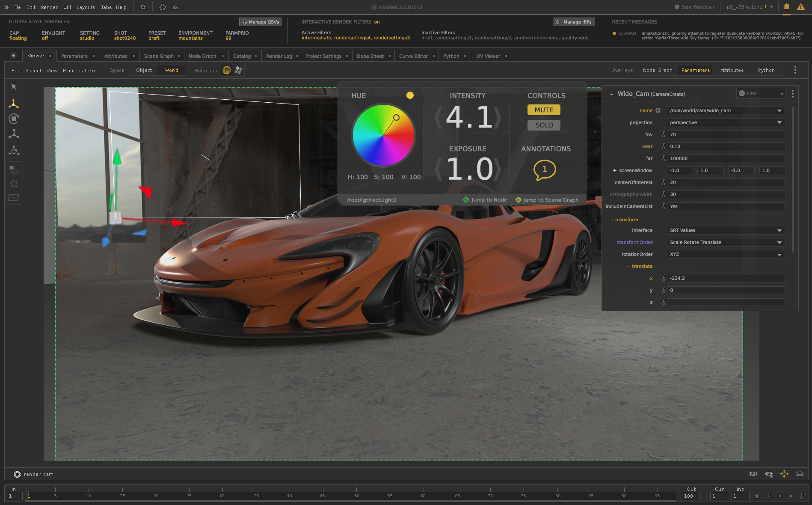Jump to the next keyframe
The image size is (812, 505).
pyautogui.click(x=802, y=496)
